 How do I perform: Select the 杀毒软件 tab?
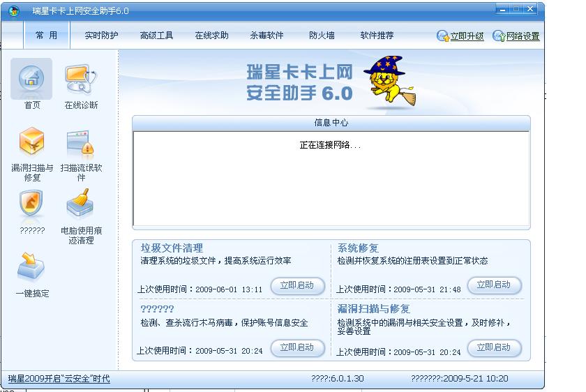266,36
